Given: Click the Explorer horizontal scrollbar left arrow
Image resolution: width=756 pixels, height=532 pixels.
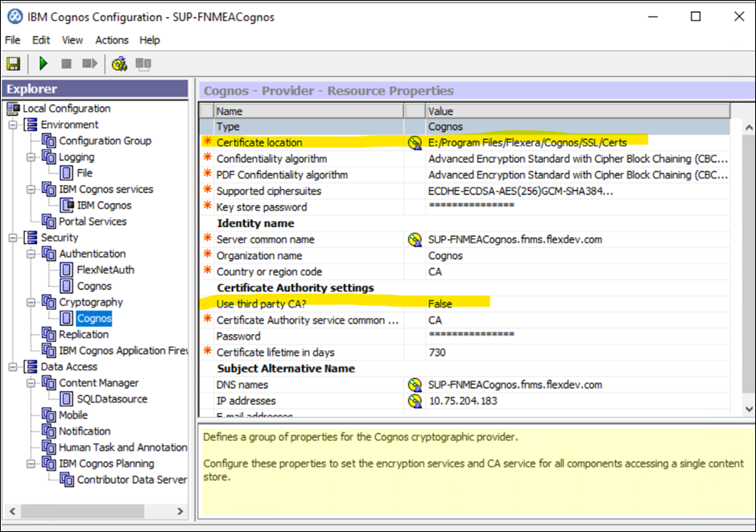Looking at the screenshot, I should pyautogui.click(x=13, y=511).
